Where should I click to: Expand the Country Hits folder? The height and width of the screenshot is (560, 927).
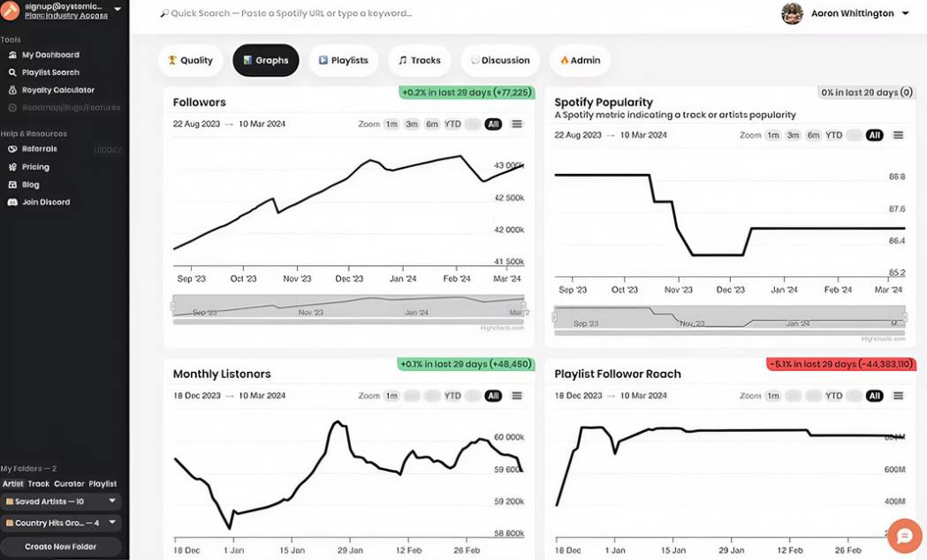112,523
